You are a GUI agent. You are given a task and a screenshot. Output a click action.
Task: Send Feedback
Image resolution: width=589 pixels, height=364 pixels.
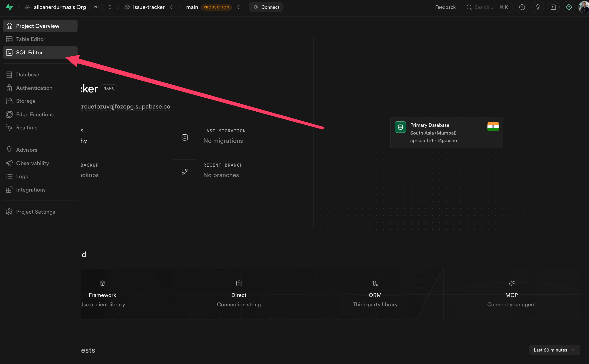[x=445, y=7]
